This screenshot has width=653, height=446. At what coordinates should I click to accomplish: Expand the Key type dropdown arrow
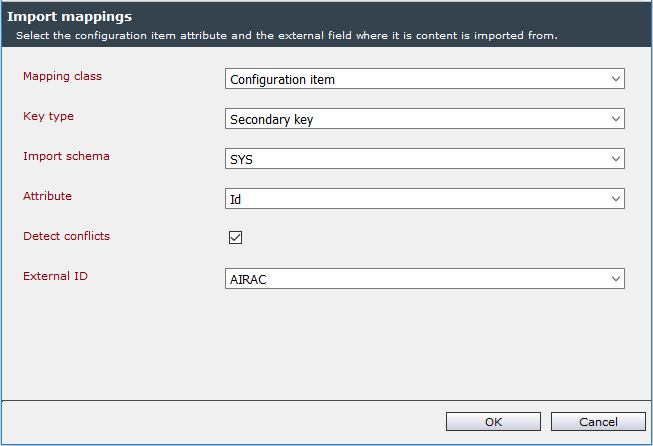pos(616,119)
